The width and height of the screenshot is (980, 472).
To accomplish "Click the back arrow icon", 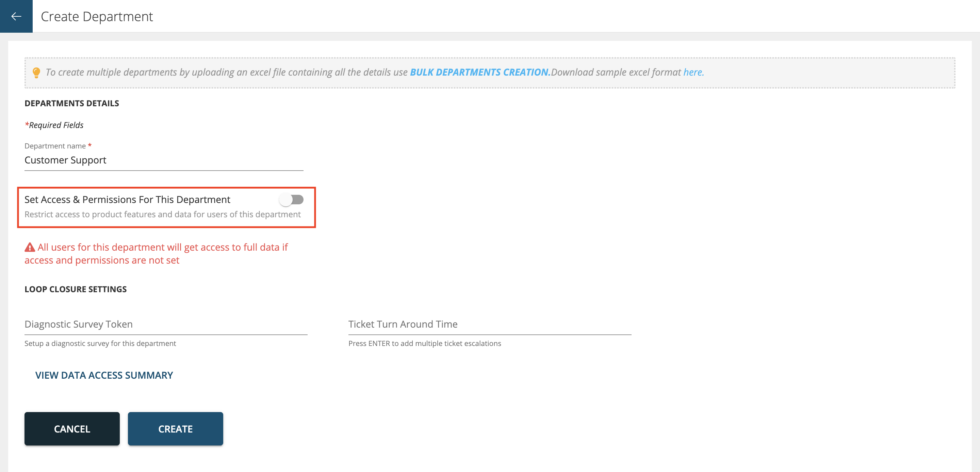I will pyautogui.click(x=16, y=16).
